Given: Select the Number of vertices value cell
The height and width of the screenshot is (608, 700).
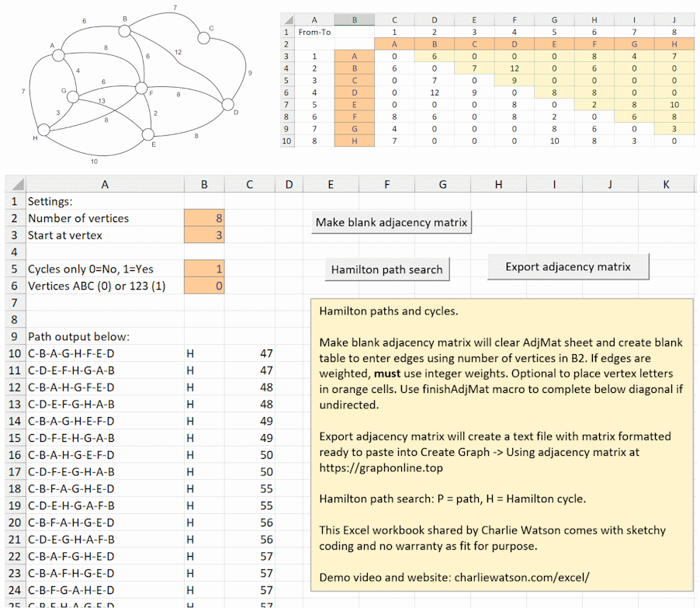Looking at the screenshot, I should coord(204,218).
